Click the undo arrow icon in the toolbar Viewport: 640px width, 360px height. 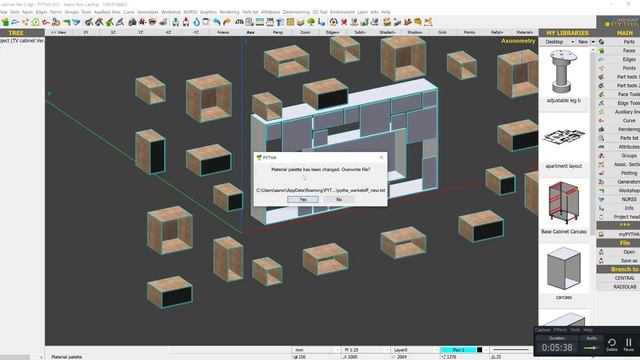click(x=216, y=22)
